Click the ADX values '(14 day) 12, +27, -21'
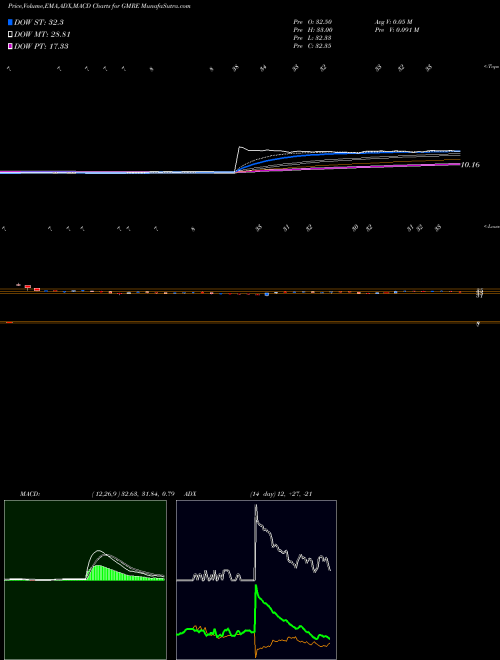The image size is (500, 660). pos(280,494)
